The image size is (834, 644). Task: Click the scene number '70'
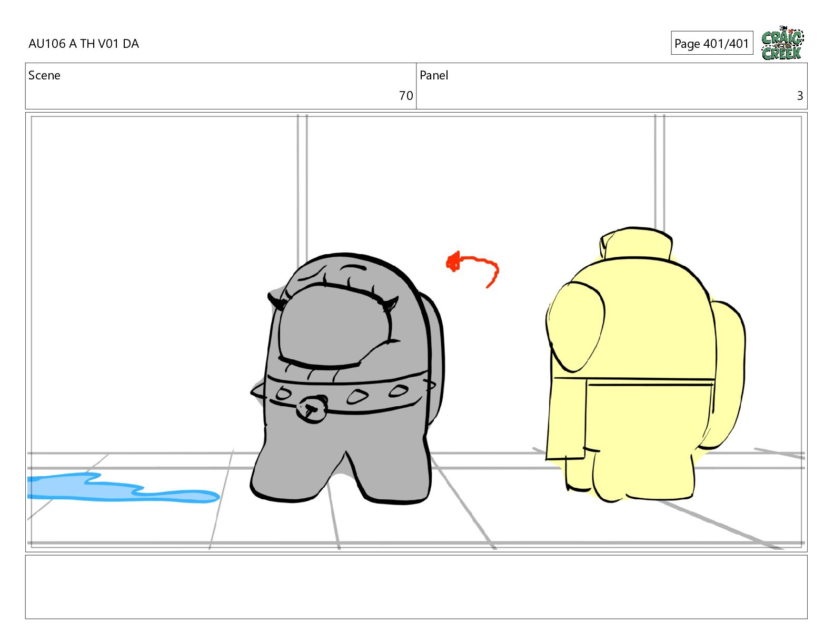(406, 96)
